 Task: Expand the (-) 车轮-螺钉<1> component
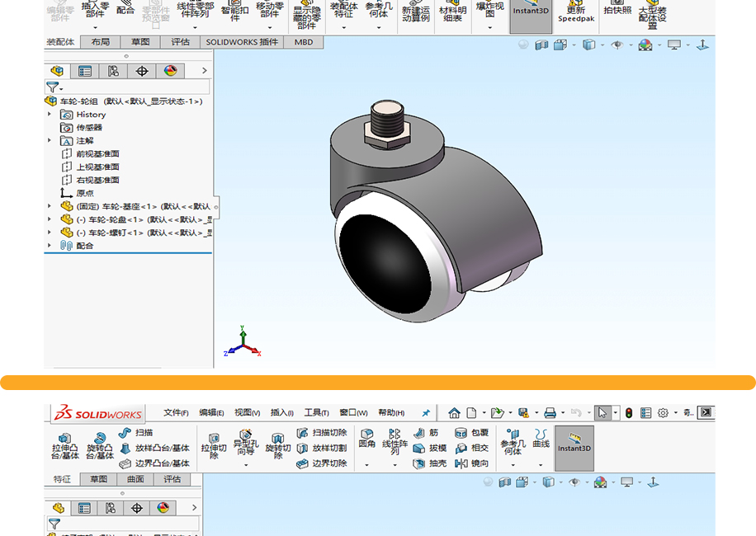point(50,232)
